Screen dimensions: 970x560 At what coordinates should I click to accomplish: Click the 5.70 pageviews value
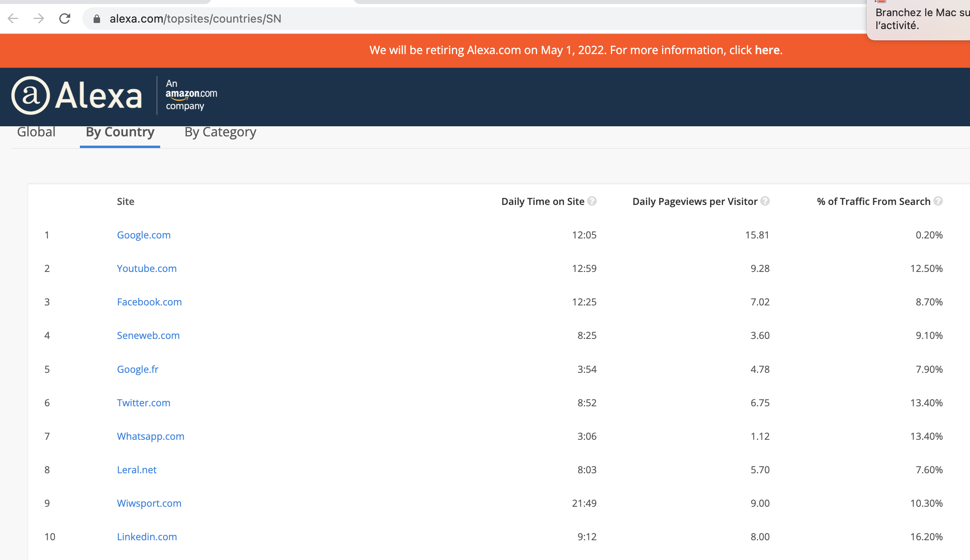760,470
